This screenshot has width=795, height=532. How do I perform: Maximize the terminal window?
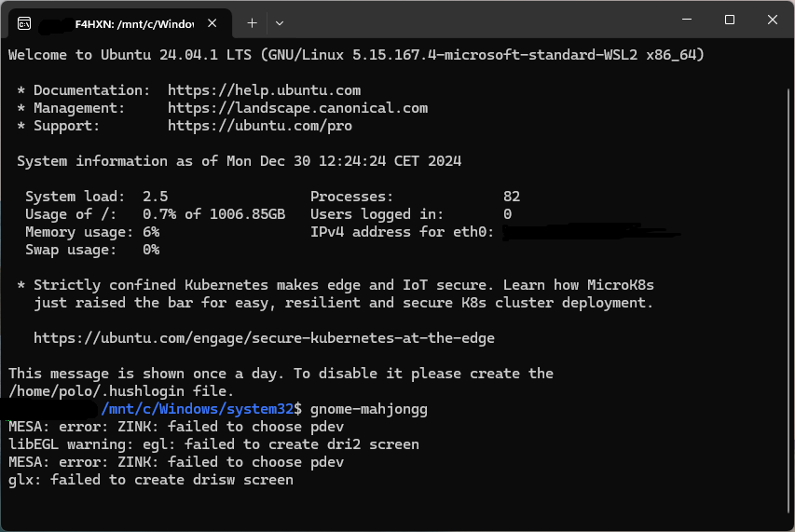pyautogui.click(x=730, y=20)
